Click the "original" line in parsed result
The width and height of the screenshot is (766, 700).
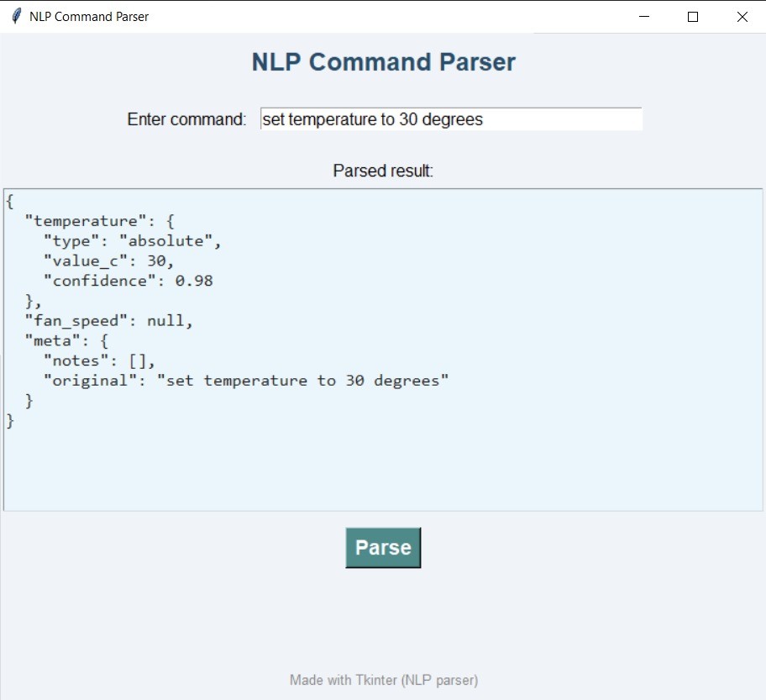pyautogui.click(x=246, y=381)
